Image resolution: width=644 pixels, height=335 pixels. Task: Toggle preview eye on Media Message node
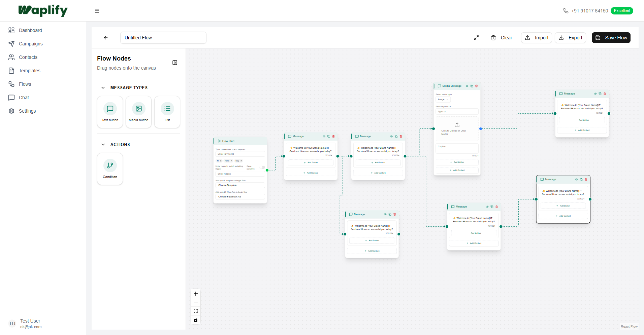(x=467, y=86)
